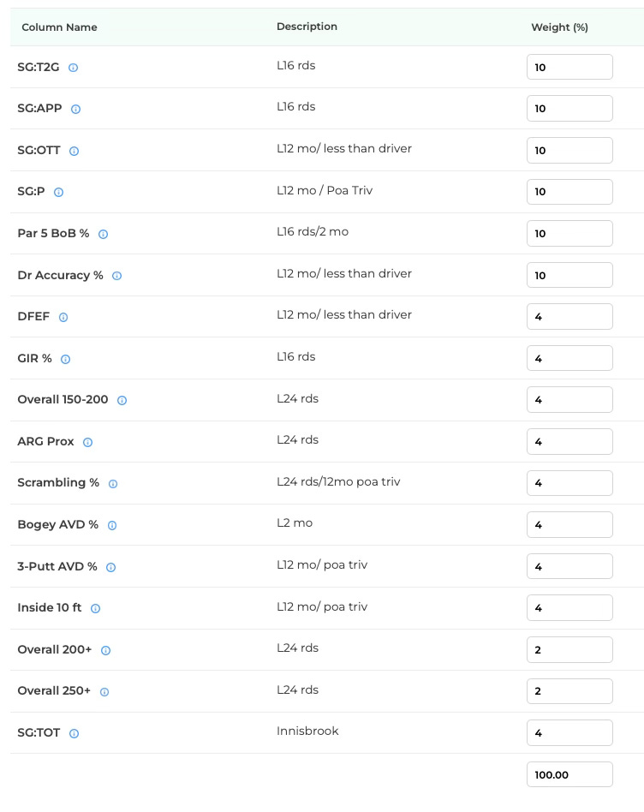The image size is (644, 812).
Task: Select the SG:P weight input field
Action: [x=569, y=192]
